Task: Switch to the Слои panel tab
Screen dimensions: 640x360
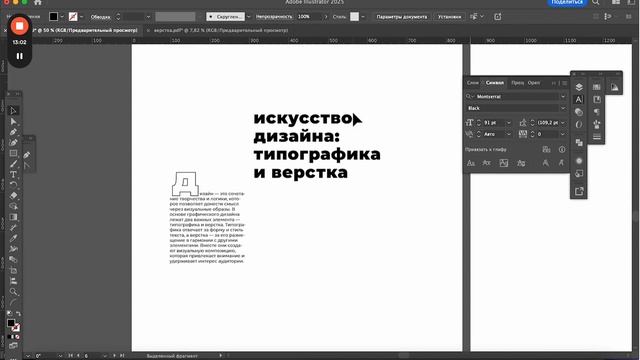Action: coord(473,83)
